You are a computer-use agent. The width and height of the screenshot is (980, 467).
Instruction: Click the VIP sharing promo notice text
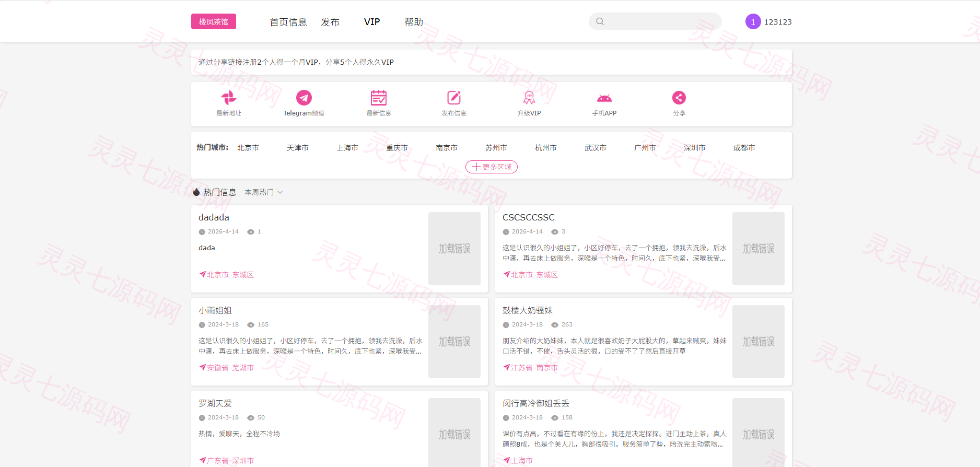296,62
